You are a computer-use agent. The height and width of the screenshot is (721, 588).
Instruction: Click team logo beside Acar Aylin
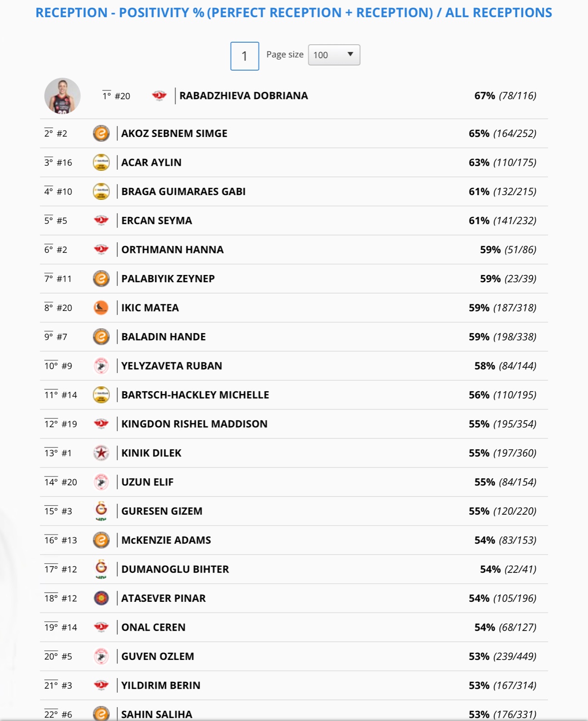101,162
